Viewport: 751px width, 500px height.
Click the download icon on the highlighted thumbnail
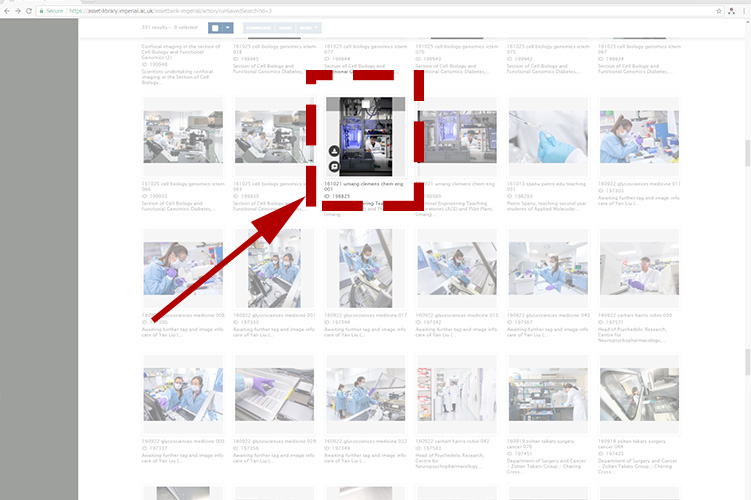(334, 151)
